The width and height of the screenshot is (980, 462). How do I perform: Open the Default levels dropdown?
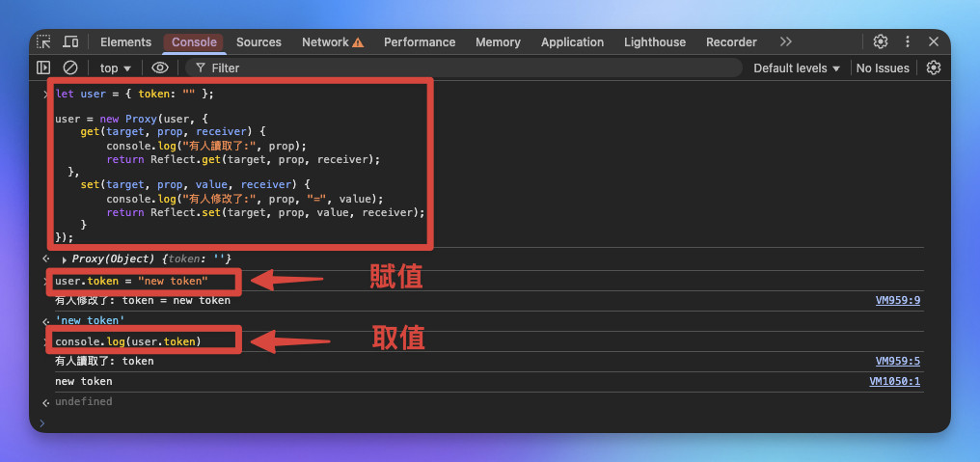(x=797, y=68)
